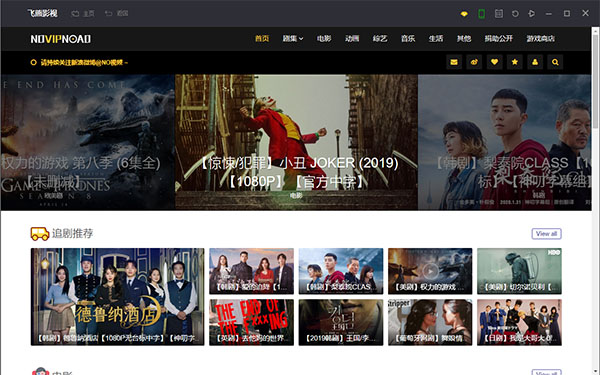Screen dimensions: 600x375
Task: Open the 【韩剧】梨泰院CLASS small thumbnail
Action: coord(341,271)
